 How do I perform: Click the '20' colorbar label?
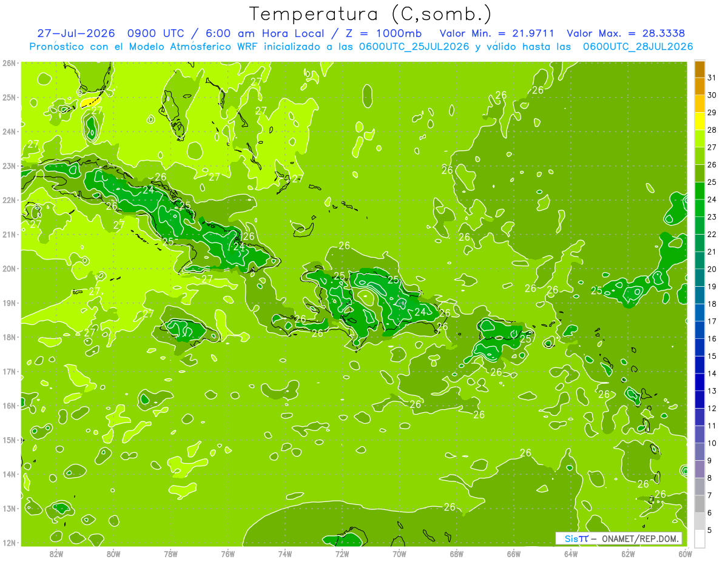click(712, 269)
